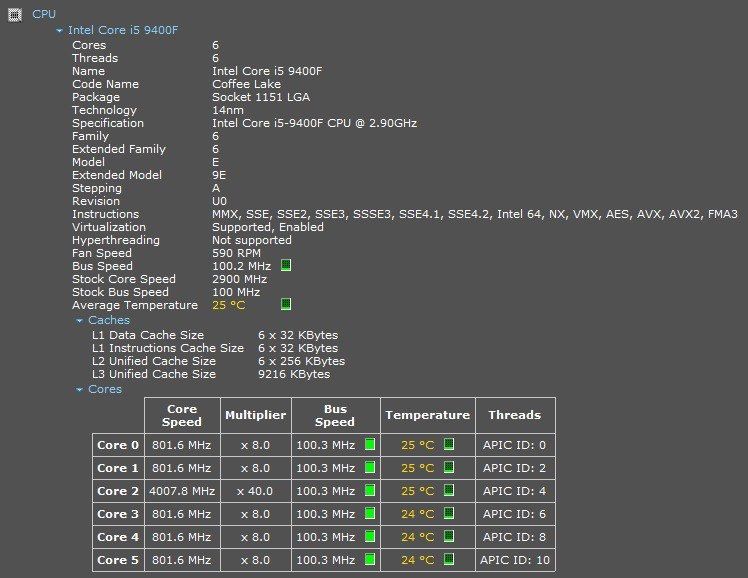This screenshot has width=748, height=578.
Task: Click the CPU chip icon beside the CPU heading
Action: [x=15, y=15]
